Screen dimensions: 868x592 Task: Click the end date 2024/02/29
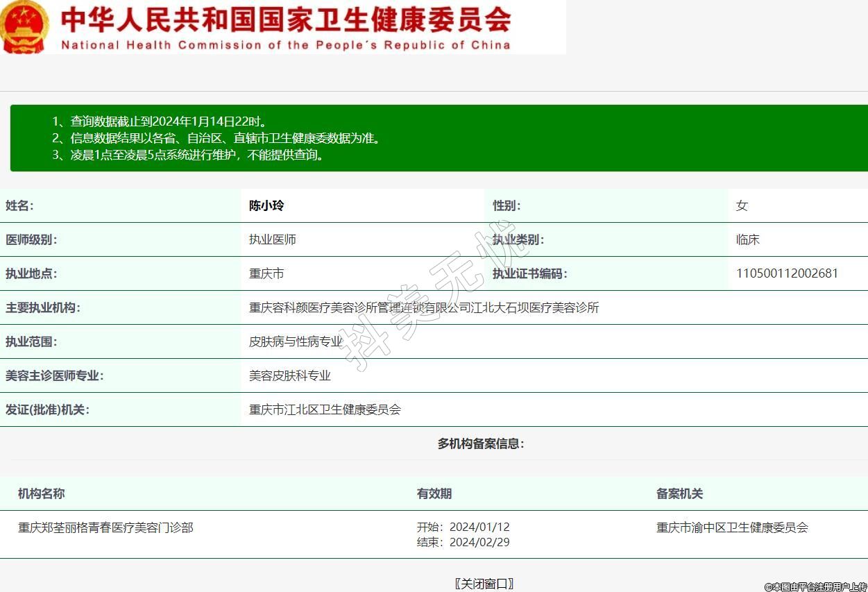point(479,542)
